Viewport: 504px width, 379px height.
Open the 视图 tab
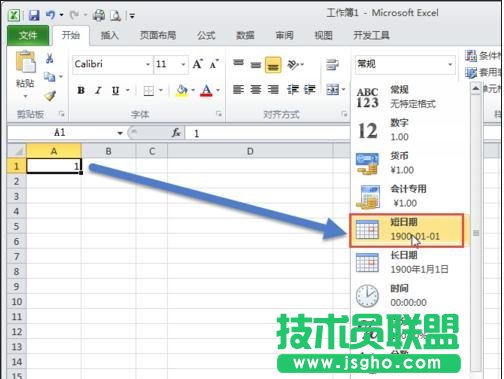coord(323,35)
